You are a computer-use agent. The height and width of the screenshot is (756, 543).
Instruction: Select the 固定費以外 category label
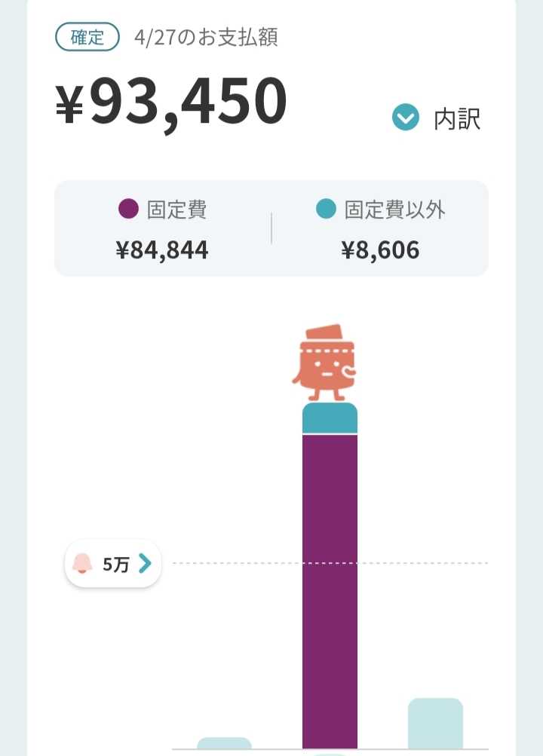(394, 210)
